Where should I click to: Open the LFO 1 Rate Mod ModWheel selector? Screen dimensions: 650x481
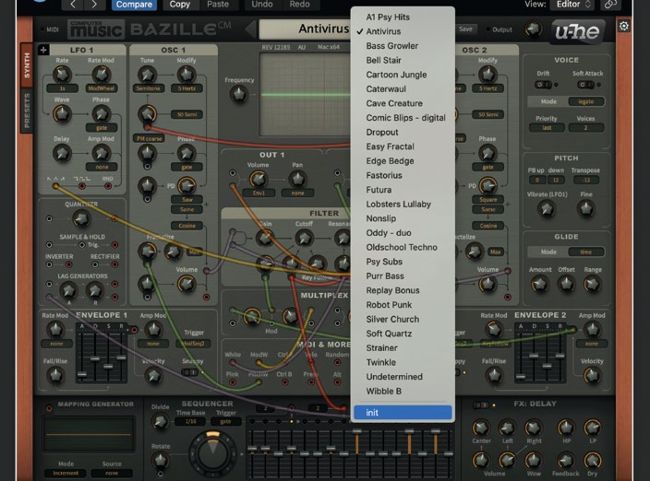(x=101, y=88)
